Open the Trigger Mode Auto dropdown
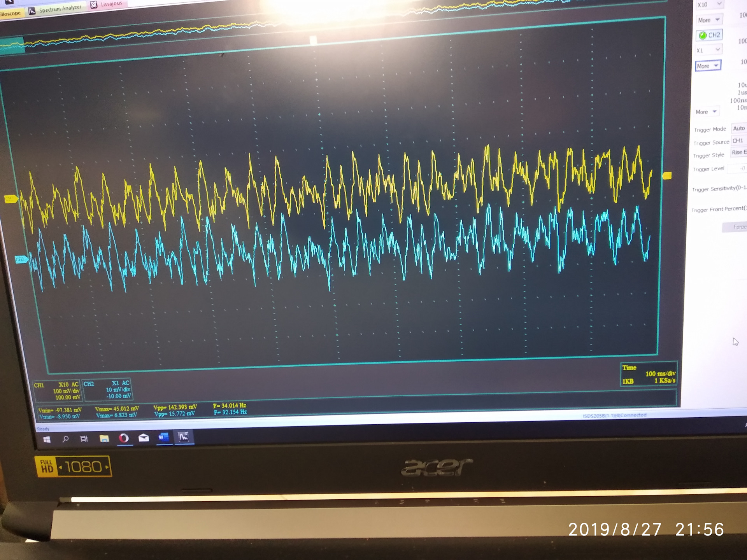This screenshot has width=747, height=560. click(739, 128)
